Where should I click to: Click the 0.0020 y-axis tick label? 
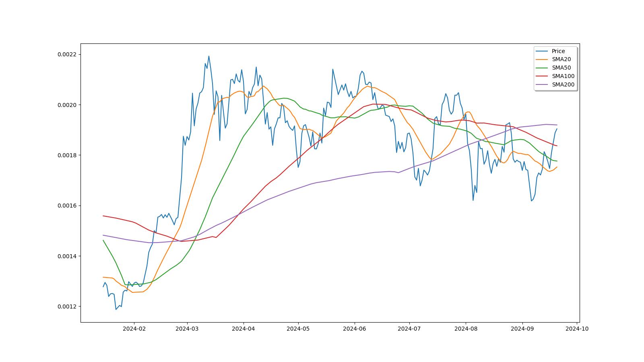click(x=68, y=105)
